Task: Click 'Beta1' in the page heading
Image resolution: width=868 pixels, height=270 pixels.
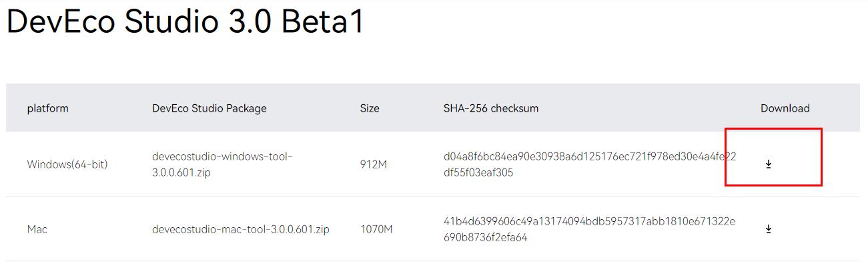Action: (323, 21)
